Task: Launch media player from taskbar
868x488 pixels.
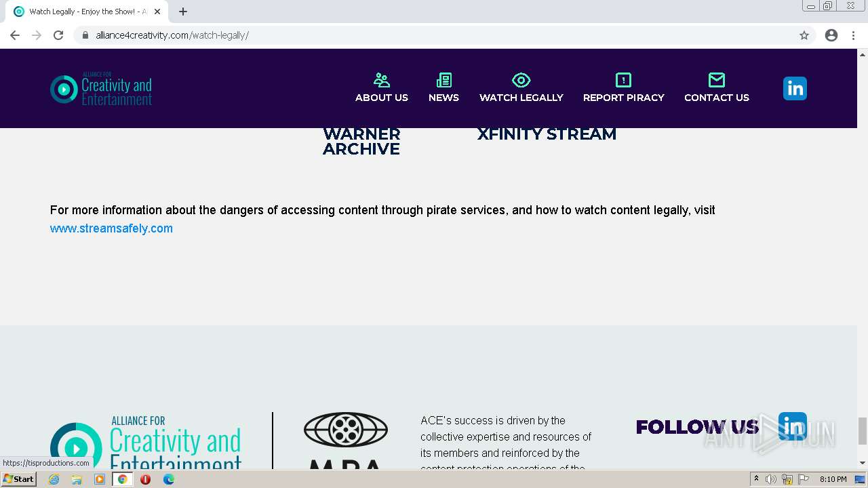Action: tap(100, 479)
